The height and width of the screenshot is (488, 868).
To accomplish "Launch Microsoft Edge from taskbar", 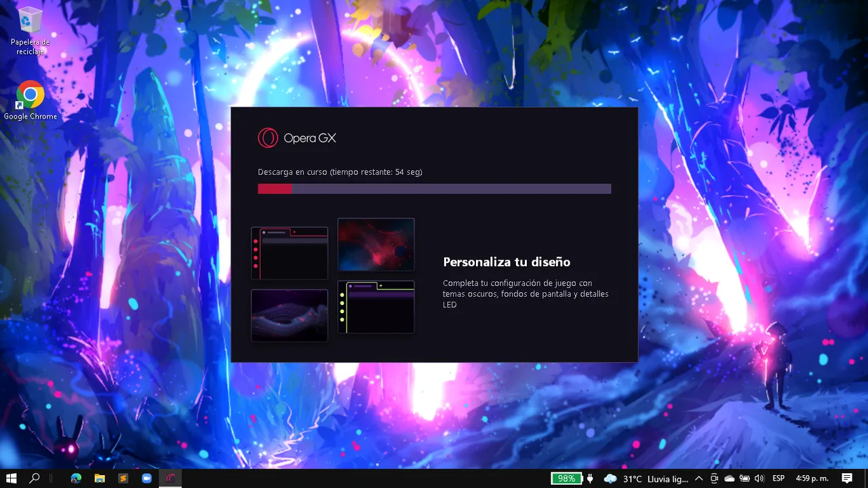I will coord(76,479).
